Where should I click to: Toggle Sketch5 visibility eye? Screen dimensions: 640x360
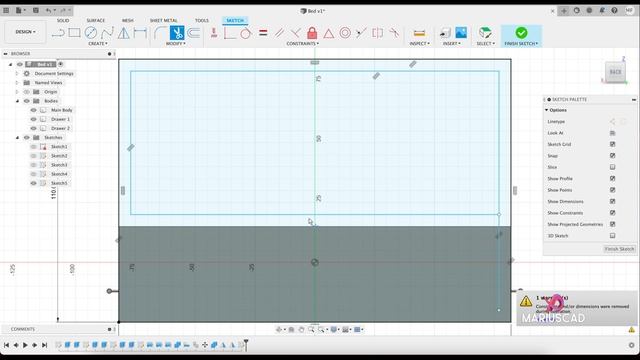pyautogui.click(x=33, y=183)
